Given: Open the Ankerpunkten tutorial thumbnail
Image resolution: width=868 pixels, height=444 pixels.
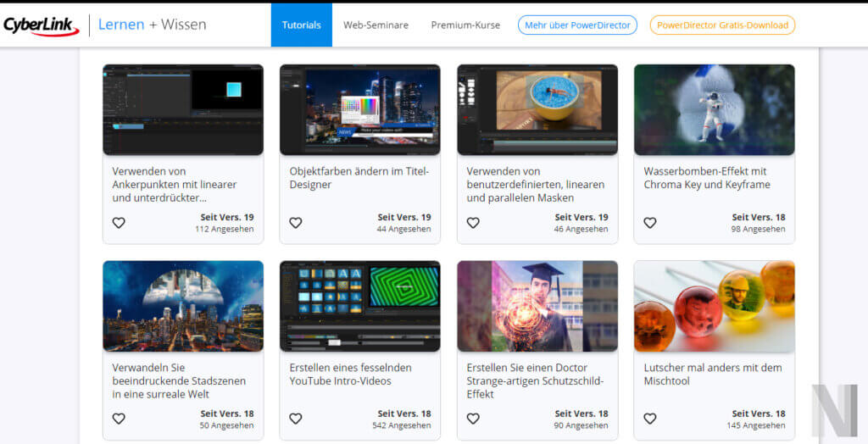Looking at the screenshot, I should [183, 110].
